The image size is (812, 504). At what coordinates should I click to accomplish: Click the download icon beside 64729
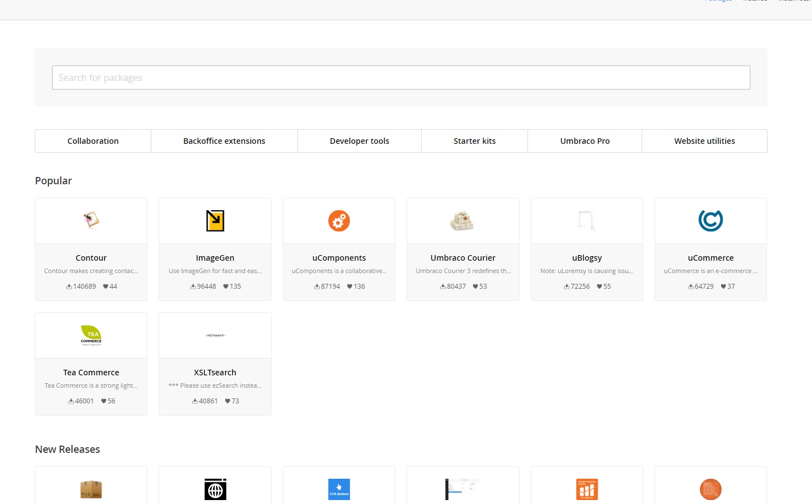pyautogui.click(x=691, y=287)
